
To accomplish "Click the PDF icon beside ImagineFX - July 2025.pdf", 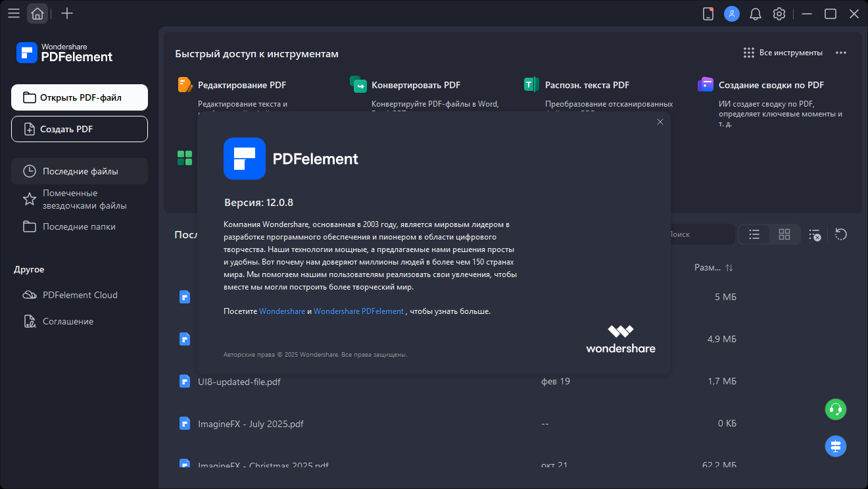I will click(x=185, y=423).
